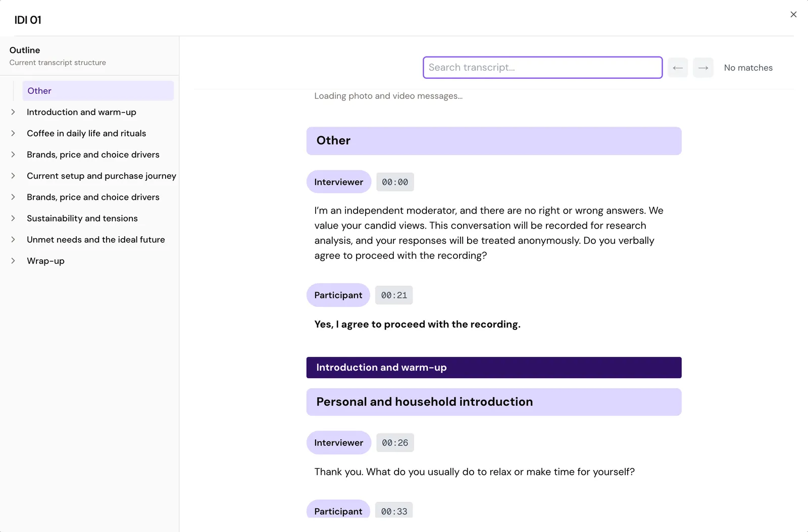Click Interviewer label at 00:26
The width and height of the screenshot is (808, 532).
click(x=339, y=443)
